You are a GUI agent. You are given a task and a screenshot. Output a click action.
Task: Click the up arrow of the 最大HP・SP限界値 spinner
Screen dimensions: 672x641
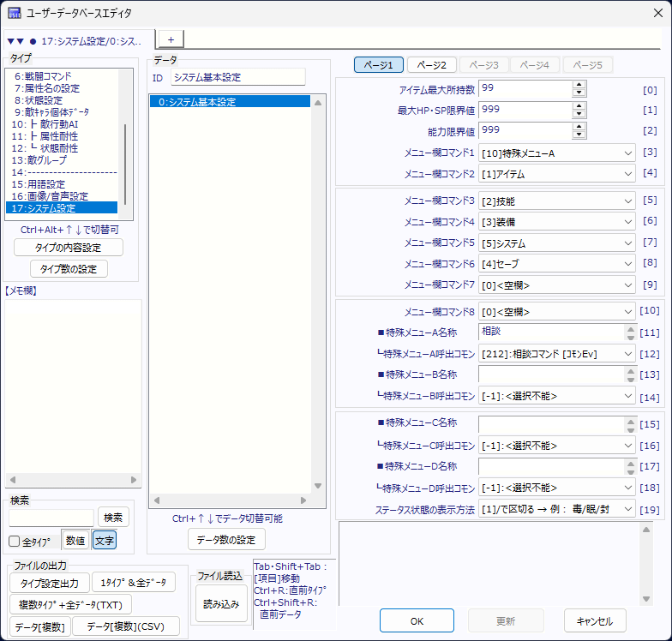(579, 105)
